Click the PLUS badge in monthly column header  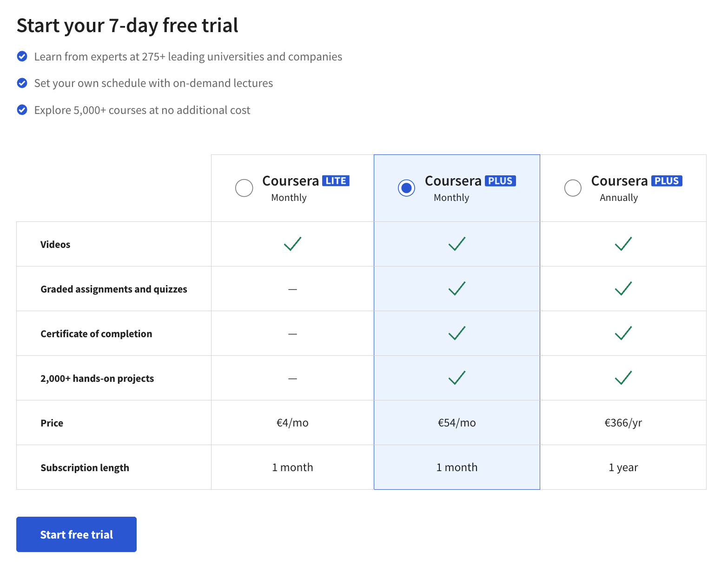(501, 180)
